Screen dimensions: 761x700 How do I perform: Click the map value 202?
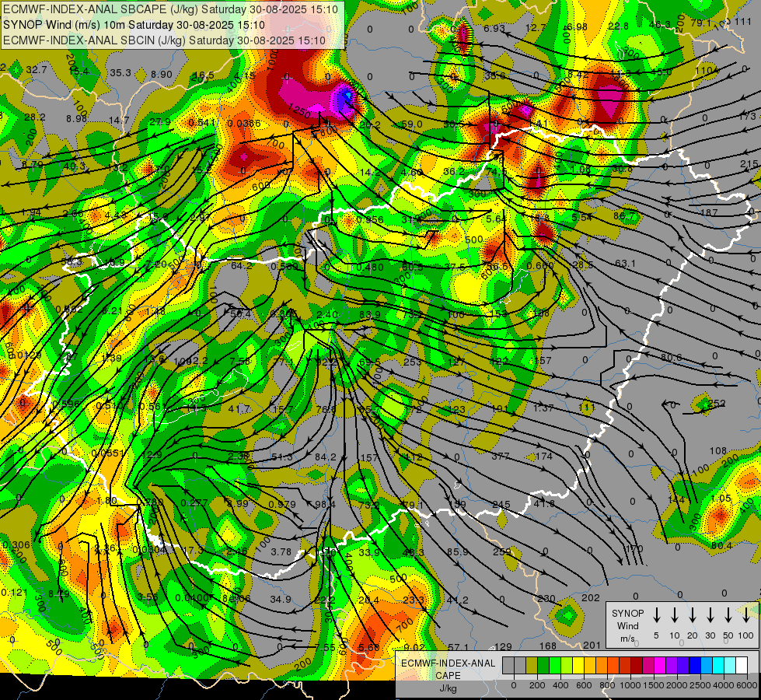click(591, 597)
